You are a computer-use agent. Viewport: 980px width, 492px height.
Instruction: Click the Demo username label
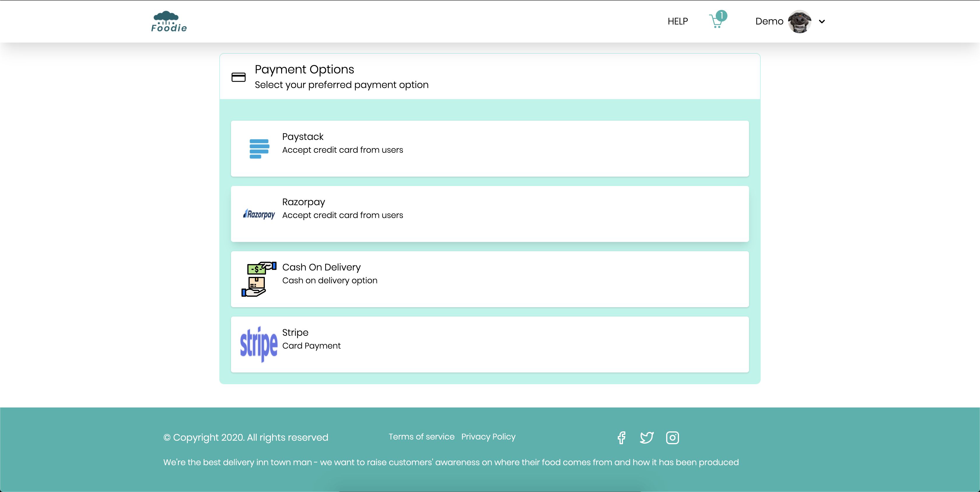(769, 22)
